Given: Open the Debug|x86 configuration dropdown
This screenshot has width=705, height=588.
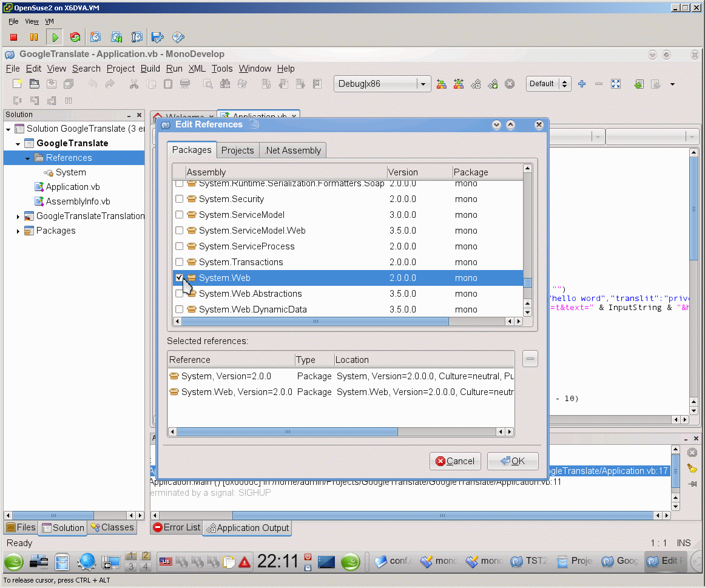Looking at the screenshot, I should 382,84.
